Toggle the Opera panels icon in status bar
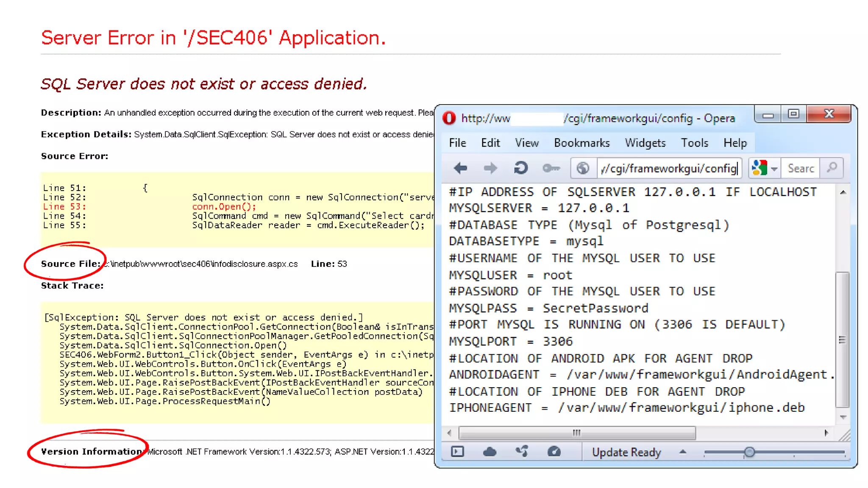868x488 pixels. (x=457, y=452)
